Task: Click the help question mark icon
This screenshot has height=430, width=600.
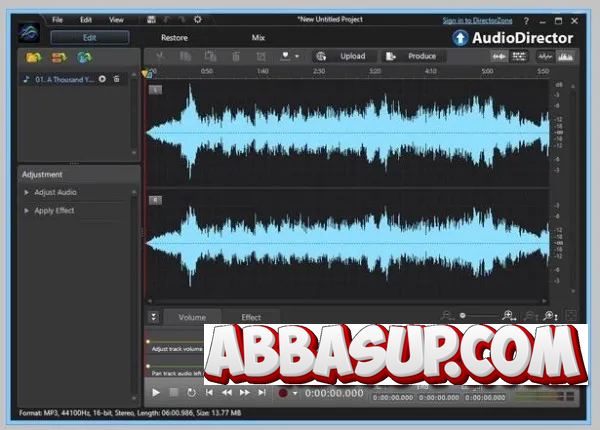Action: pyautogui.click(x=527, y=21)
